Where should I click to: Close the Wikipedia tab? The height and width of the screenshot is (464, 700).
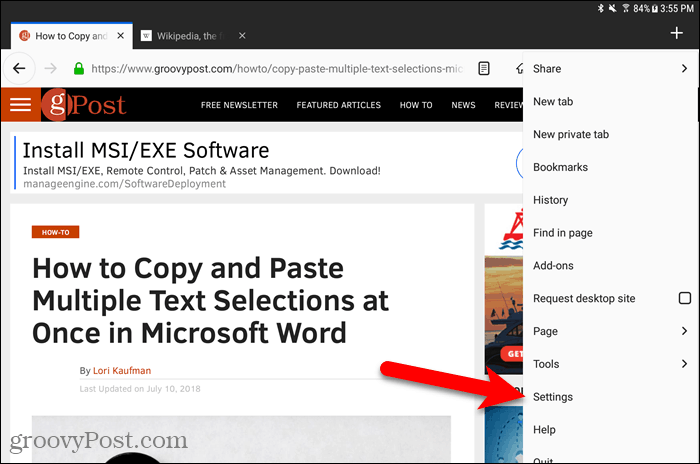[242, 36]
